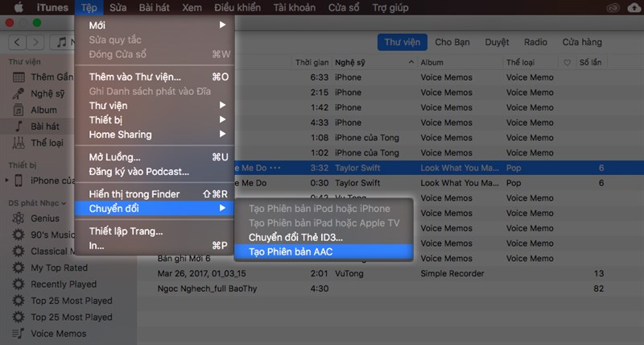Sort by the Số lần column header
The height and width of the screenshot is (345, 644).
tap(590, 63)
